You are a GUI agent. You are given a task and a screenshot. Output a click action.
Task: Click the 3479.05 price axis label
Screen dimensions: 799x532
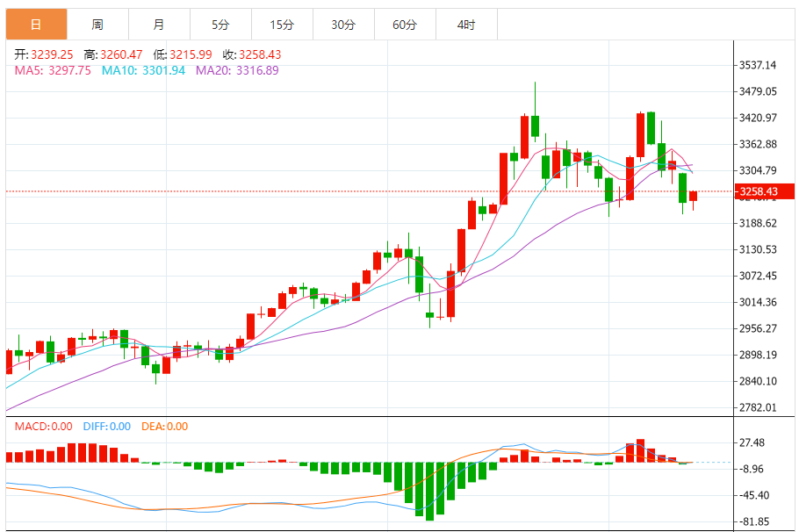758,91
